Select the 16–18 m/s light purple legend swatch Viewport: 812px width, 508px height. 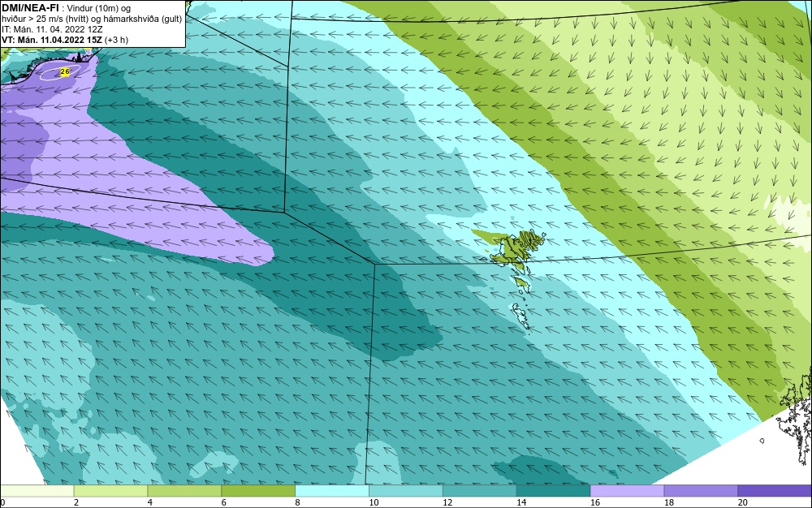[x=627, y=490]
